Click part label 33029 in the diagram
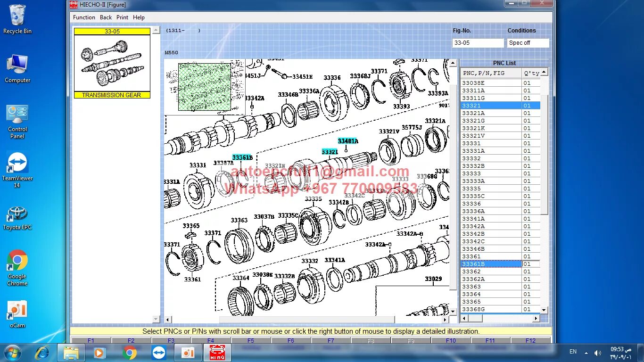Viewport: 644px width, 362px height. pyautogui.click(x=433, y=279)
